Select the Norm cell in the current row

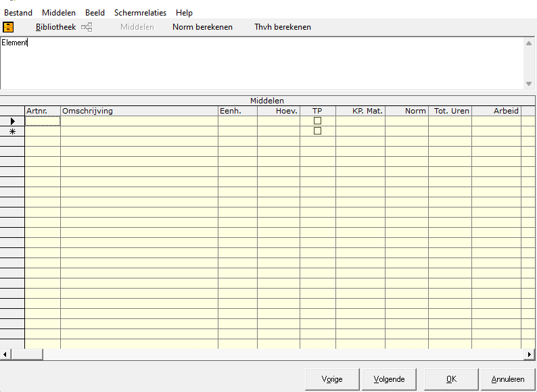(407, 121)
